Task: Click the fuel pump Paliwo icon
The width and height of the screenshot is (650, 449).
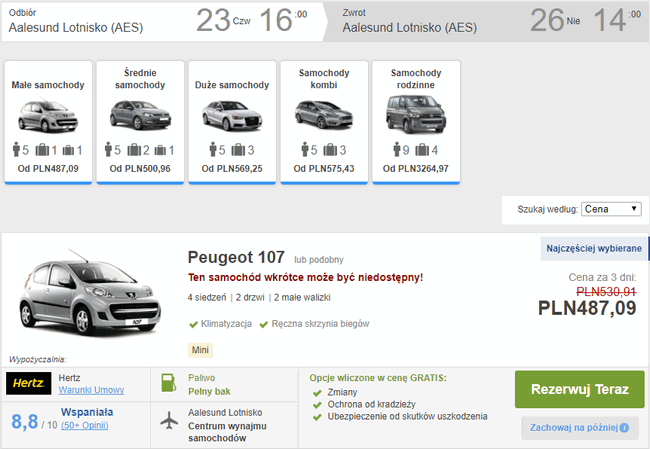Action: (168, 383)
